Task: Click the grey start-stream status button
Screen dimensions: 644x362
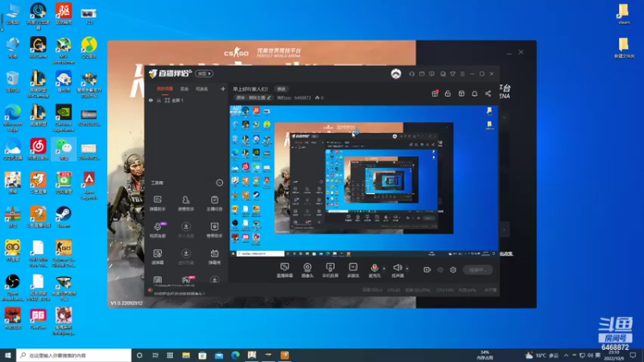Action: pyautogui.click(x=477, y=269)
